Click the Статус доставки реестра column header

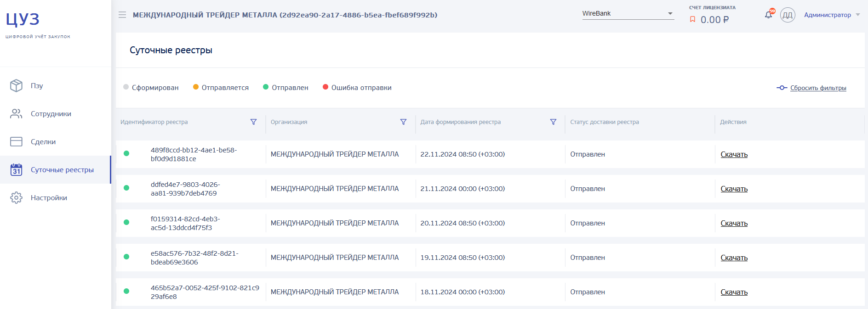pos(605,122)
